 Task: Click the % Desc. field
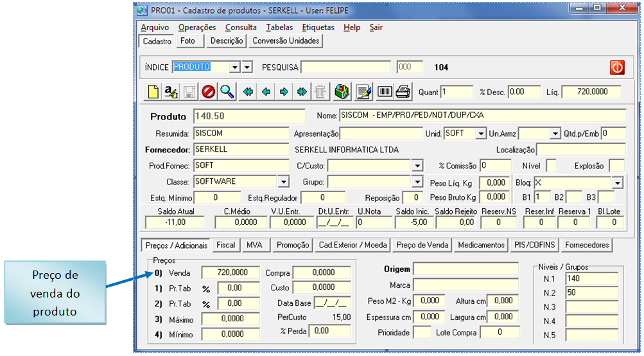524,92
